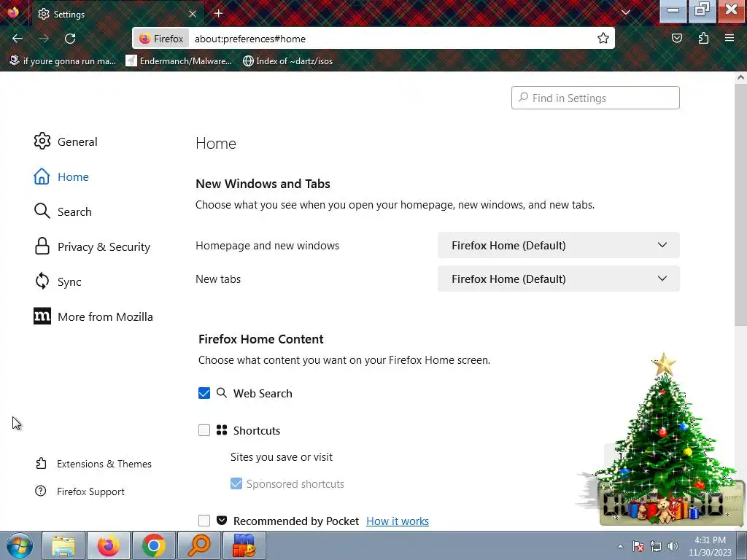
Task: Reload the current page
Action: pyautogui.click(x=70, y=39)
